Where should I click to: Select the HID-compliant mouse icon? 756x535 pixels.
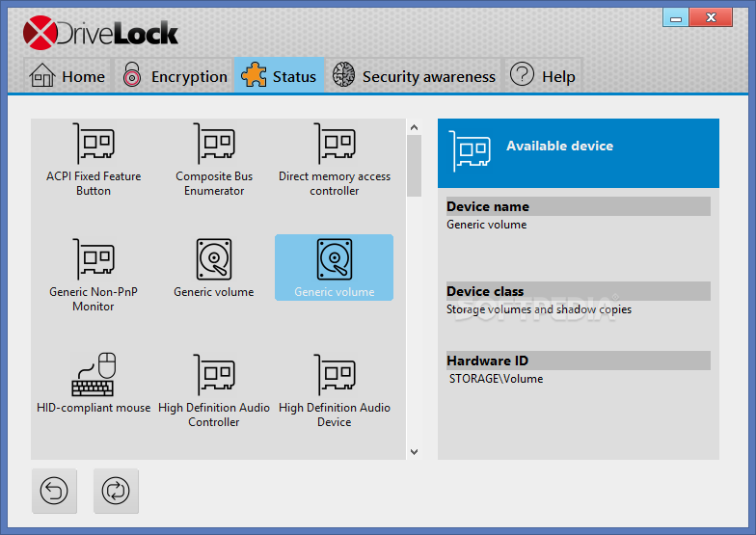[94, 374]
